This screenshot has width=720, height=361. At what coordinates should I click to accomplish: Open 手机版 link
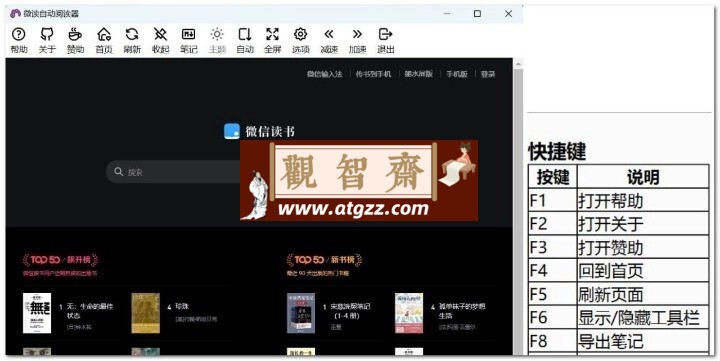[457, 74]
